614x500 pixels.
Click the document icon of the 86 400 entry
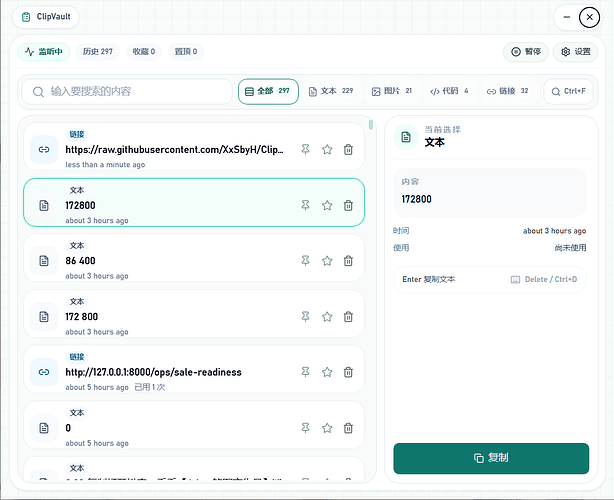coord(44,261)
